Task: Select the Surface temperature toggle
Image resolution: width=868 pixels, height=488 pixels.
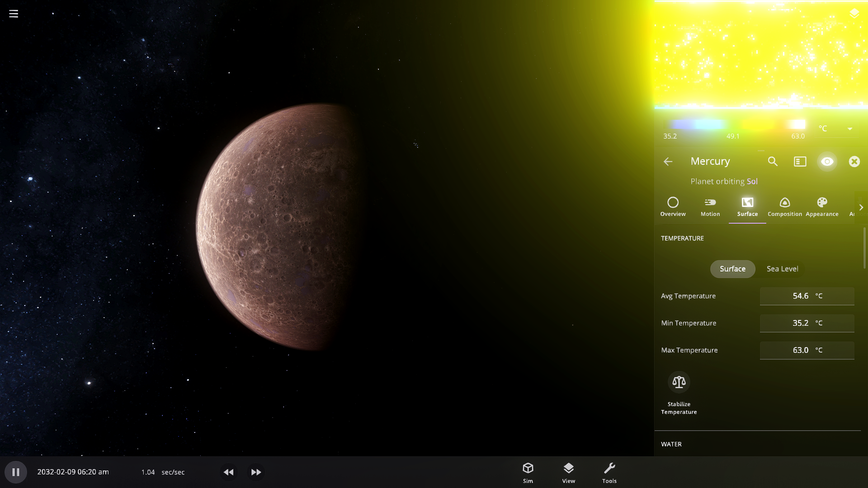Action: [732, 269]
